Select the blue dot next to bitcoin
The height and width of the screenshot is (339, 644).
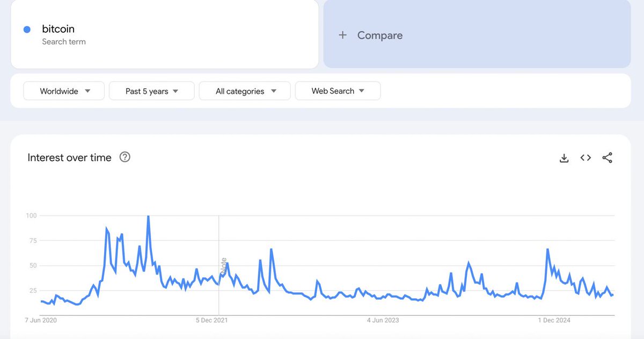pyautogui.click(x=27, y=30)
